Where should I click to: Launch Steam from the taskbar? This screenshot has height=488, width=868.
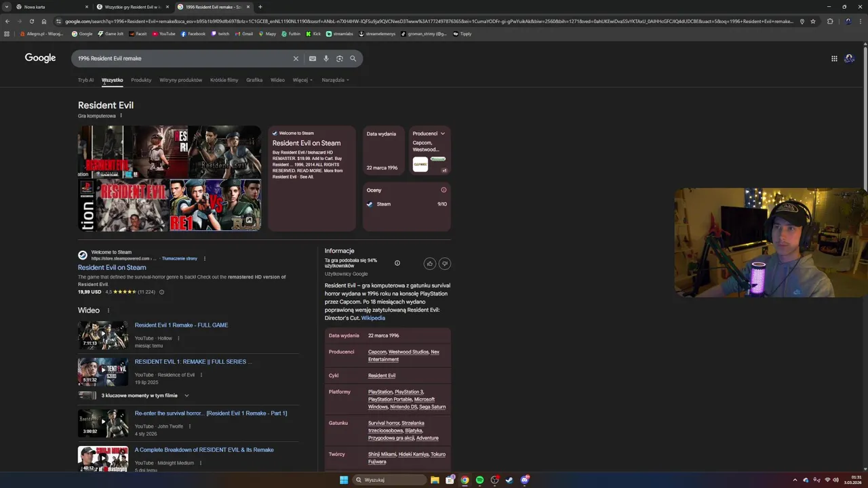pyautogui.click(x=509, y=480)
